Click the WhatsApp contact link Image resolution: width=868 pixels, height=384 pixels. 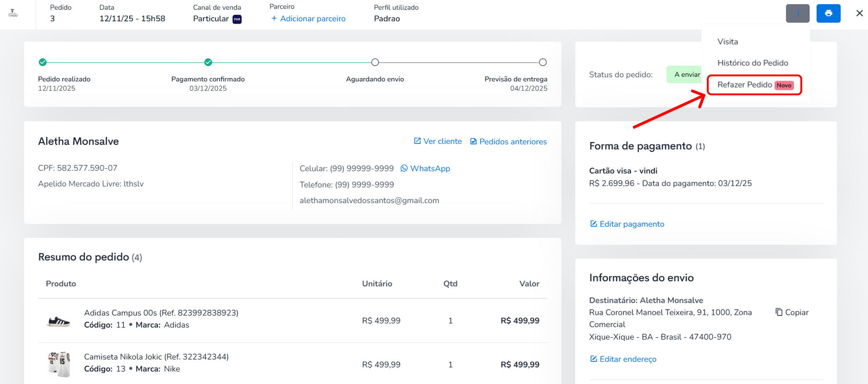425,168
